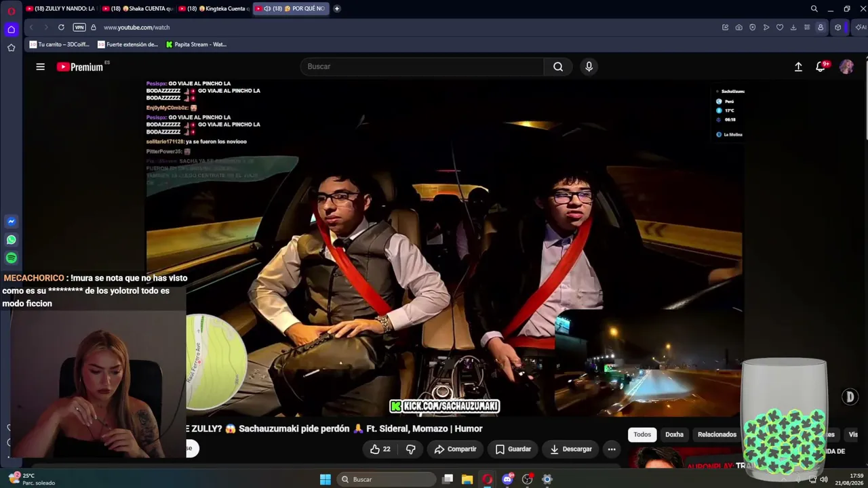
Task: Open YouTube notifications bell
Action: [821, 66]
